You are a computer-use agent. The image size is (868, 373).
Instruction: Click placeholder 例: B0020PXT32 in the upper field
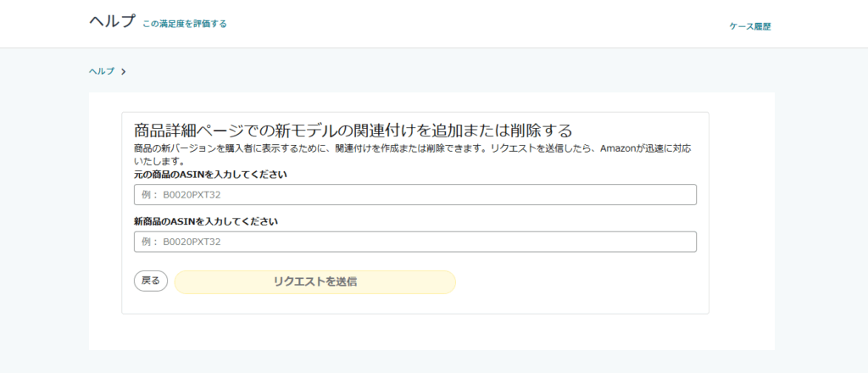point(181,195)
